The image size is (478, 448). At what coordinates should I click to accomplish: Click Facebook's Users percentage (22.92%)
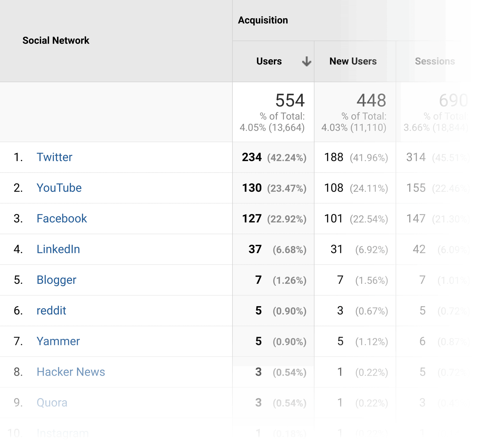pyautogui.click(x=287, y=219)
